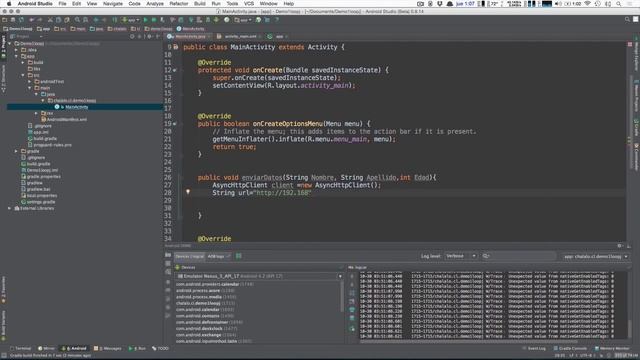Click the Replace toolbar icon
This screenshot has width=640, height=360.
[x=85, y=20]
